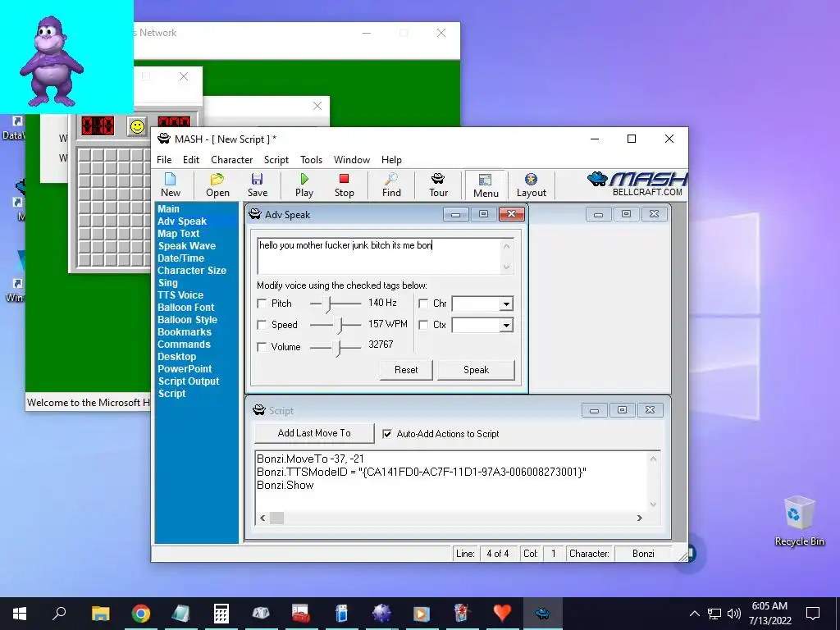
Task: Open the Help menu
Action: (391, 160)
